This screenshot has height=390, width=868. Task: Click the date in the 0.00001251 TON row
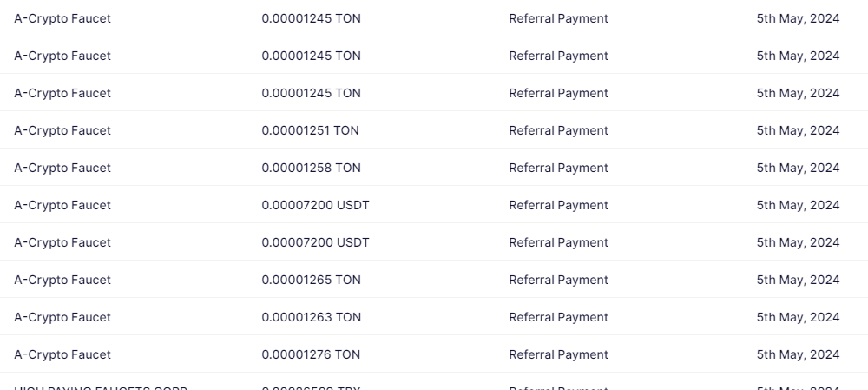tap(798, 130)
